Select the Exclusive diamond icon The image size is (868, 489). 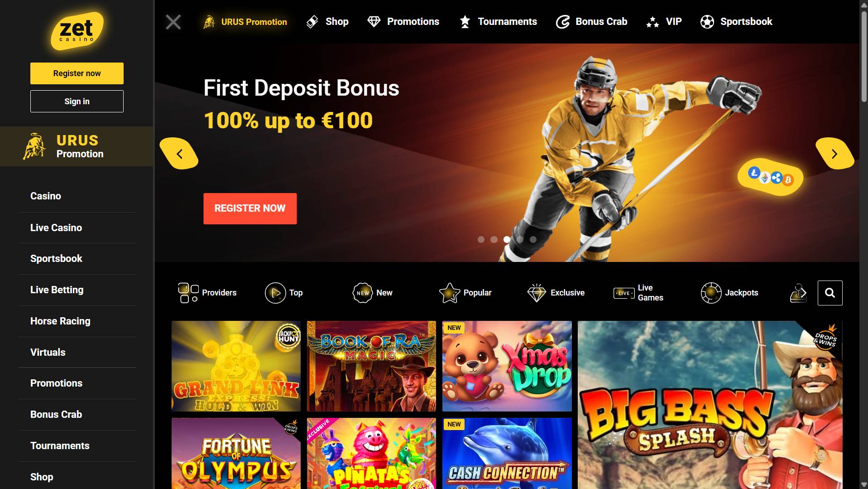tap(537, 293)
